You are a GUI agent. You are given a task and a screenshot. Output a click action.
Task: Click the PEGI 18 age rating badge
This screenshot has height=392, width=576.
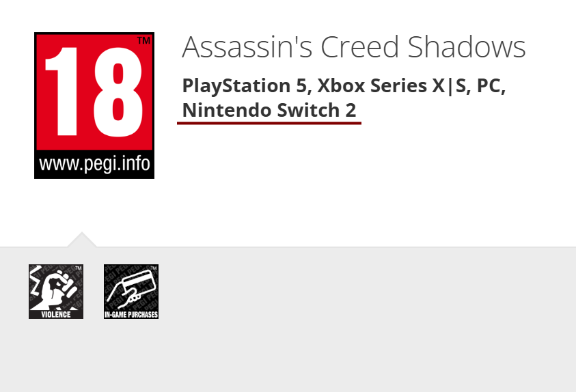(94, 105)
